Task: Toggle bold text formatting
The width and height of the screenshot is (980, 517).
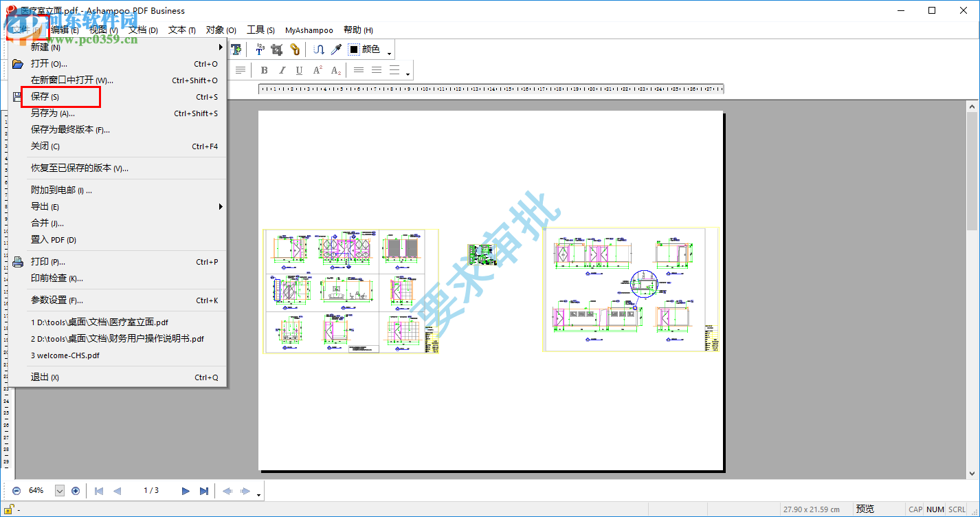Action: 264,70
